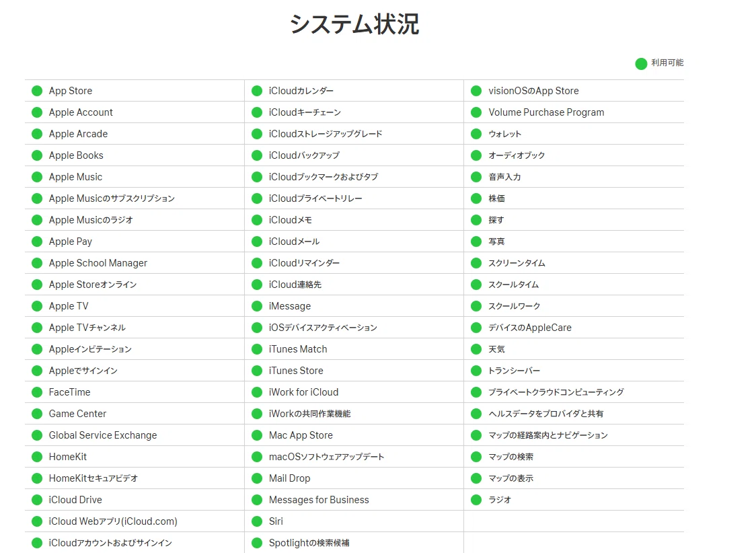Screen dimensions: 756x553
Task: Click iOSデバイスアクティベーション label
Action: click(323, 328)
